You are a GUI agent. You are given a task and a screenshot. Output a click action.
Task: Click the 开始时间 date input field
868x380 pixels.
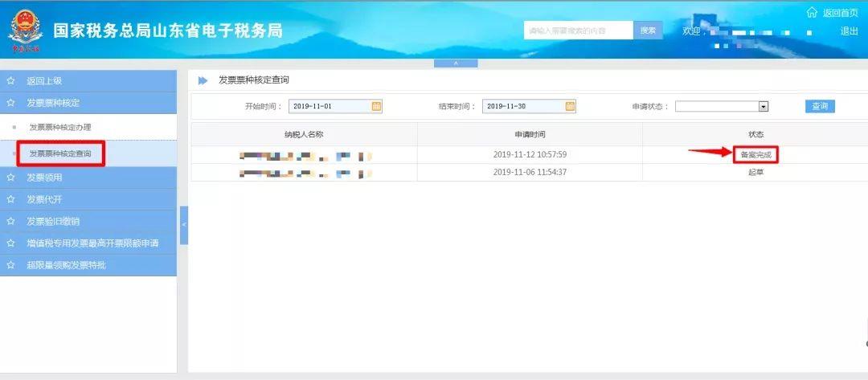(x=330, y=106)
